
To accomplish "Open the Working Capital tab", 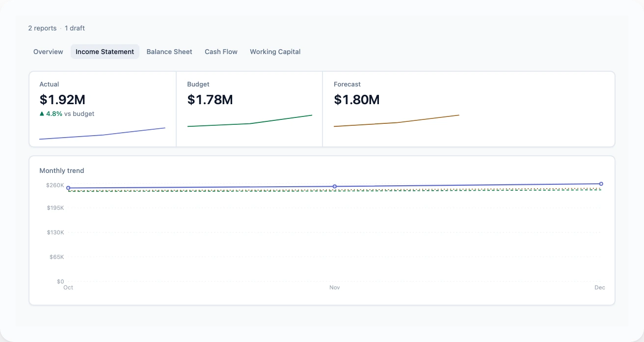I will tap(275, 52).
